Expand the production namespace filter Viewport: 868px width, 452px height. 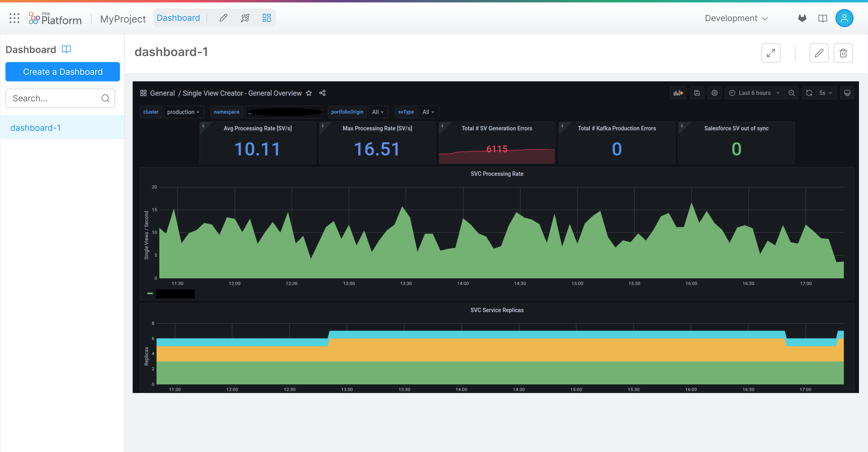[184, 112]
